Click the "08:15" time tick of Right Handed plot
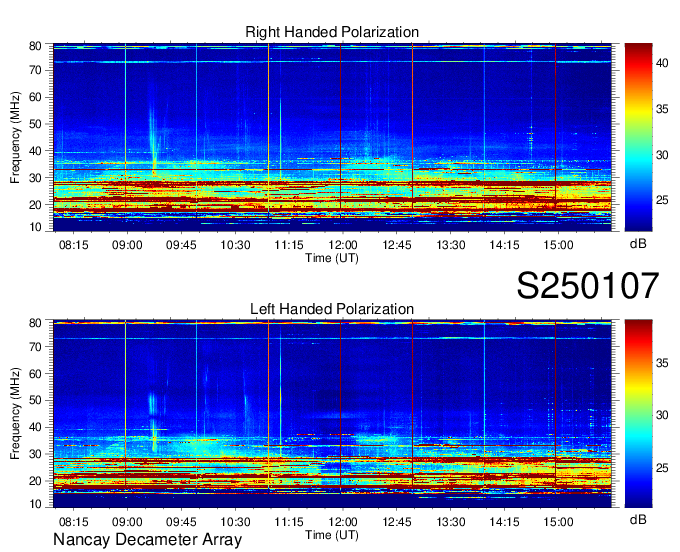680x552 pixels. (73, 245)
